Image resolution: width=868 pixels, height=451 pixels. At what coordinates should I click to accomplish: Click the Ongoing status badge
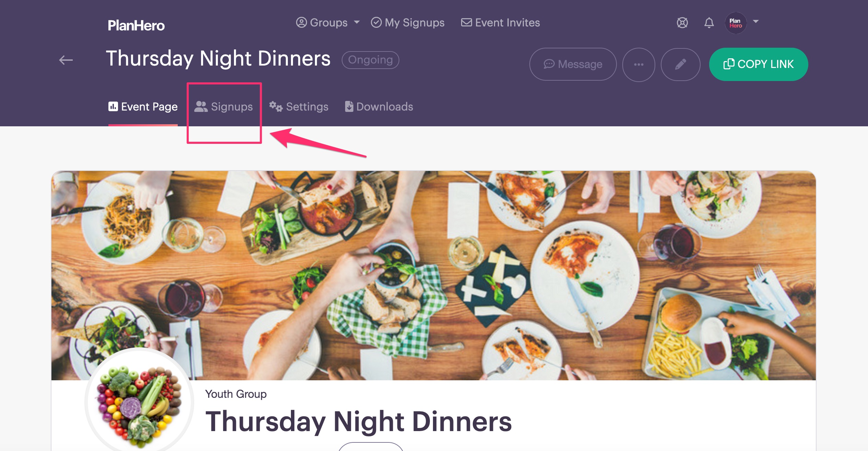click(x=371, y=60)
